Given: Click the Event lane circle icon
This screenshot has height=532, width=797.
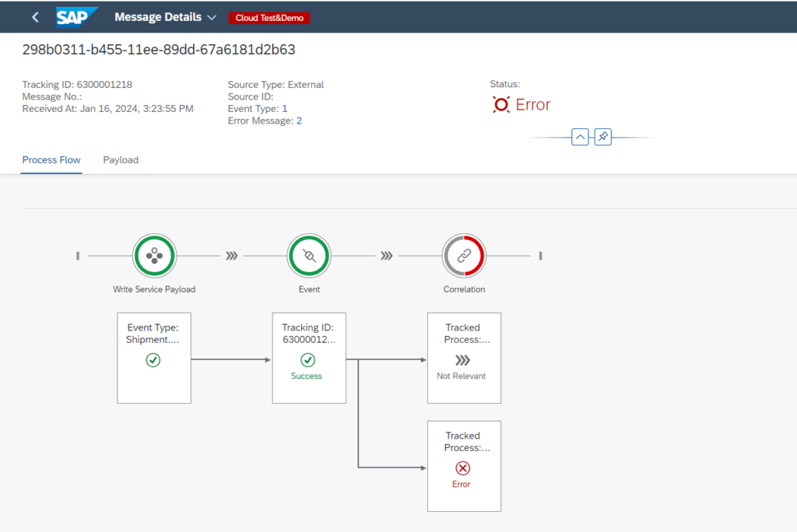Looking at the screenshot, I should 309,256.
